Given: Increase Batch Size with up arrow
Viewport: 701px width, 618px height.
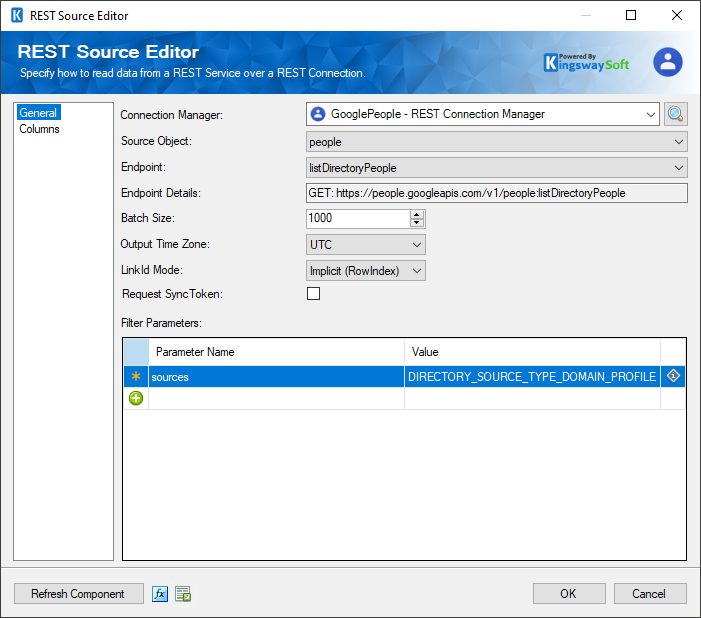Looking at the screenshot, I should click(x=417, y=214).
